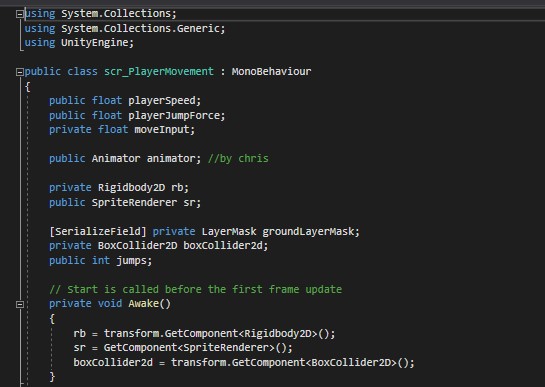Click the 'void' keyword before Awake
545x387 pixels.
point(110,304)
